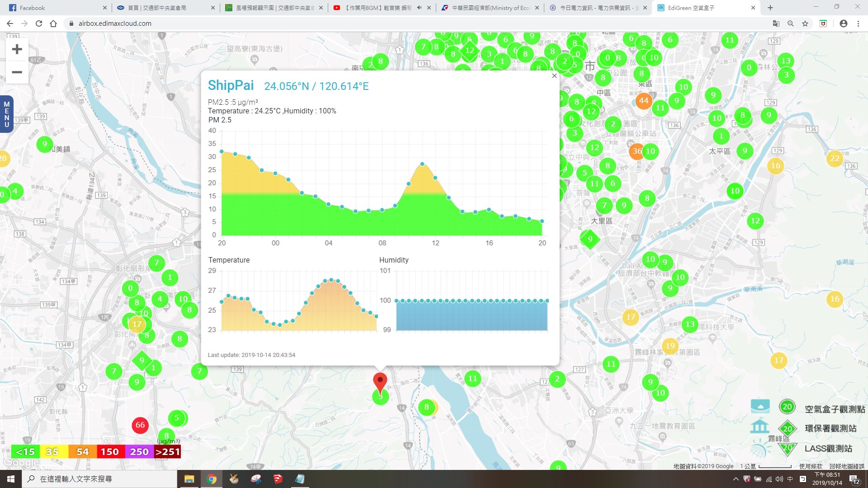The width and height of the screenshot is (868, 488).
Task: Click the 環保署觀測站 legend label
Action: coord(830,428)
